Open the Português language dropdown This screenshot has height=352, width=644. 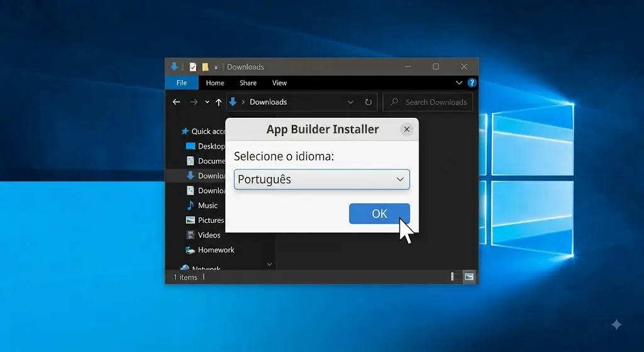click(x=321, y=179)
